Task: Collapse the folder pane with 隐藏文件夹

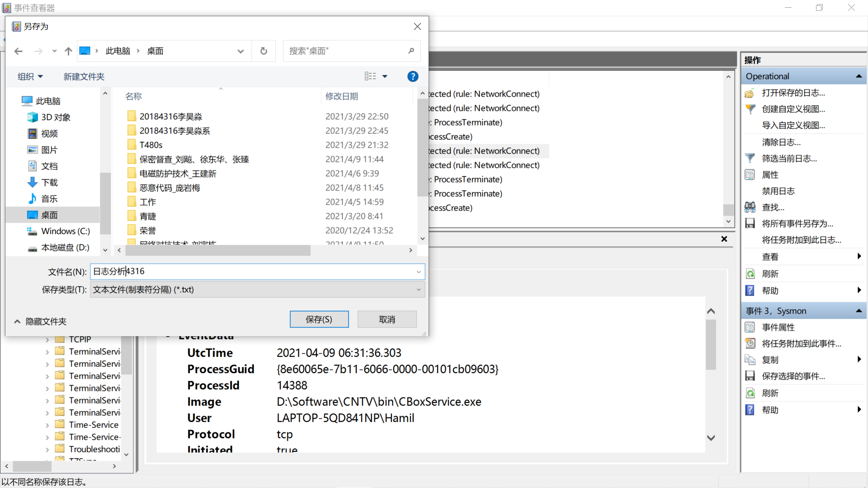Action: [41, 321]
